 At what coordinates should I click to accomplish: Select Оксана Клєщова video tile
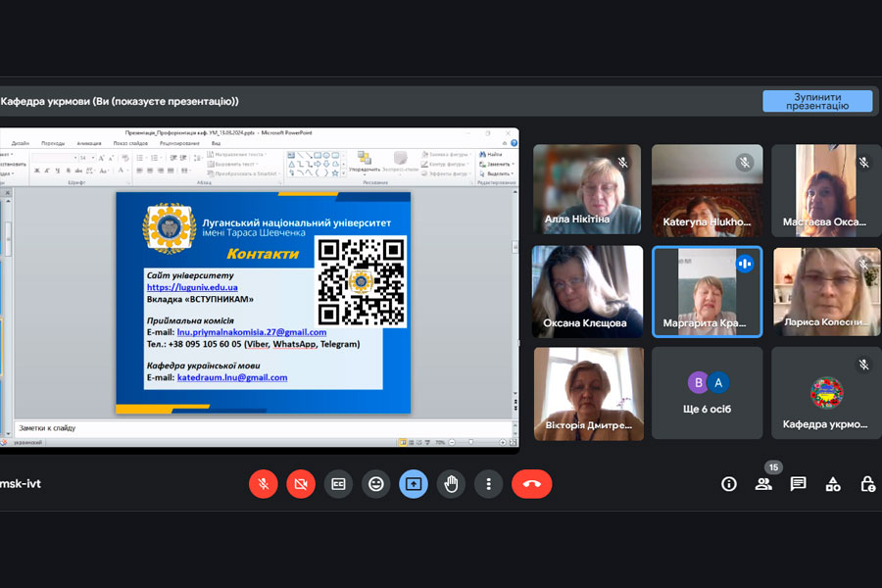pos(587,291)
